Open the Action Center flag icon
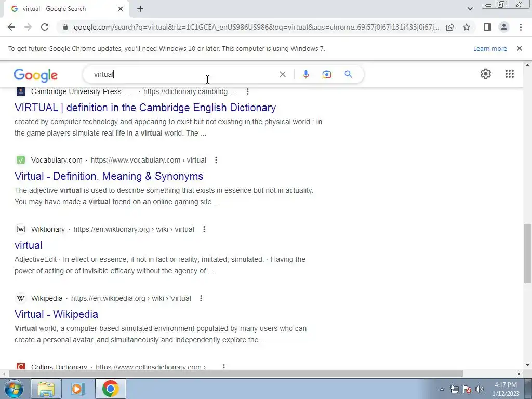 467,389
